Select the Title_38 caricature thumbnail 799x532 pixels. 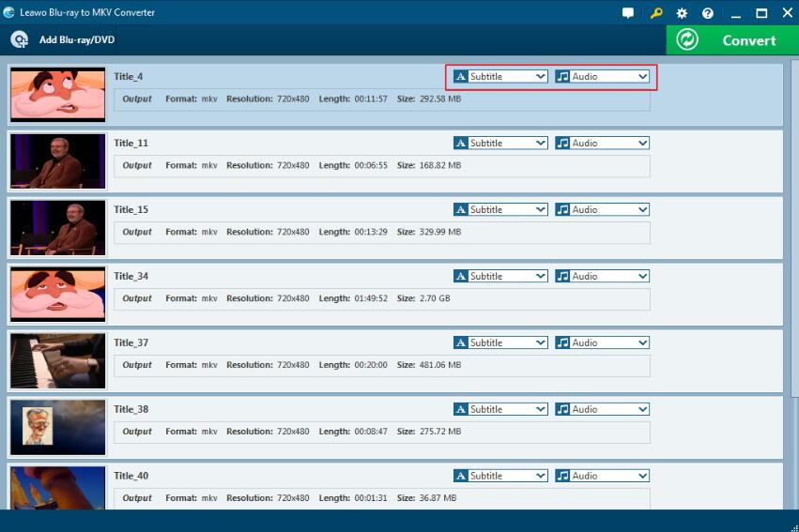click(x=58, y=427)
